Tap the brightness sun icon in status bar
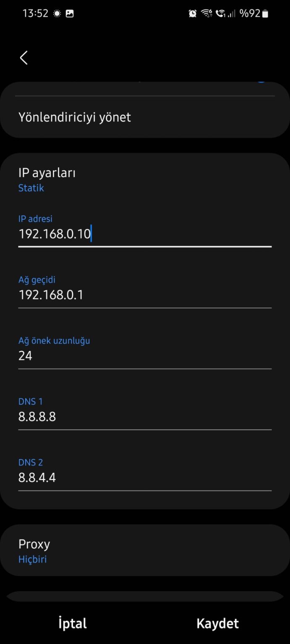Screen dimensions: 290x644 click(x=56, y=13)
